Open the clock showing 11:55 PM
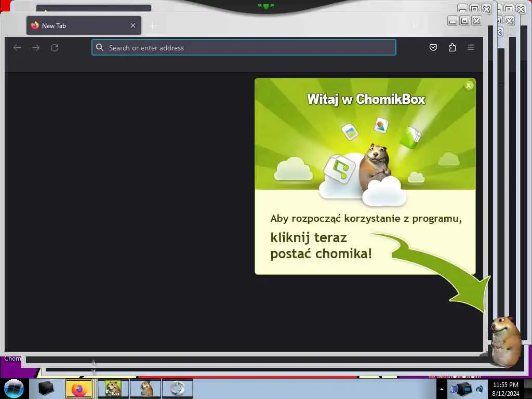 506,389
